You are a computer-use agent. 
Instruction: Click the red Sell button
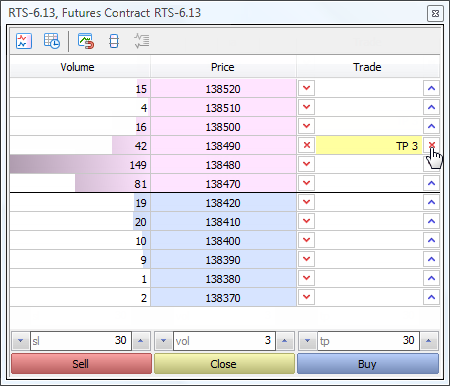point(81,364)
